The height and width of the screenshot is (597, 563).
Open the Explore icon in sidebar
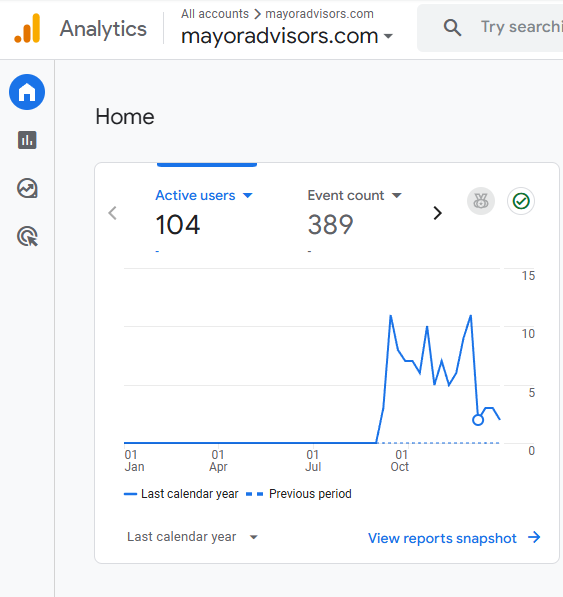click(x=27, y=188)
